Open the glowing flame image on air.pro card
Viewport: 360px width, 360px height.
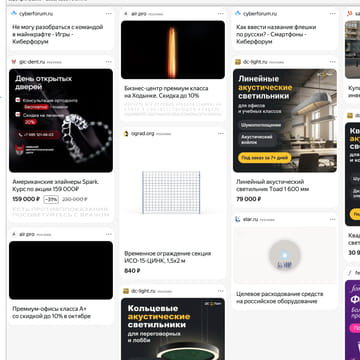(173, 50)
